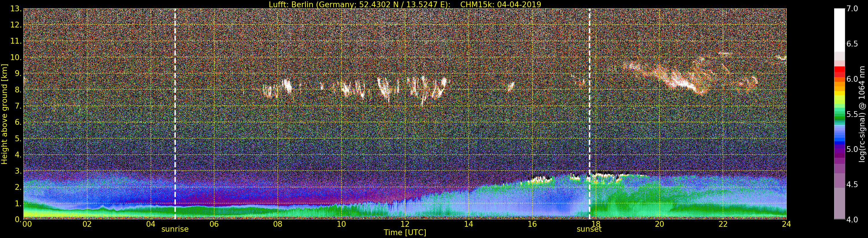Click the 9 km height axis tick label
Viewport: 868px width, 238px height.
pyautogui.click(x=18, y=73)
